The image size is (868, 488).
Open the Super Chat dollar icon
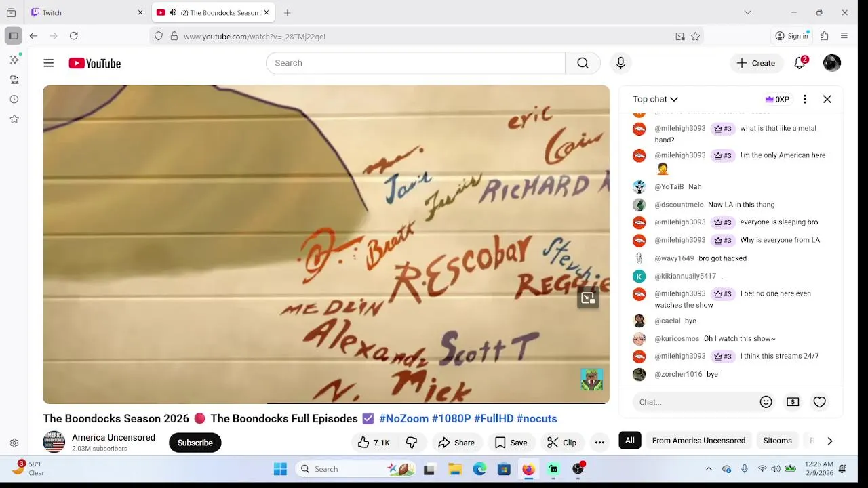(793, 402)
